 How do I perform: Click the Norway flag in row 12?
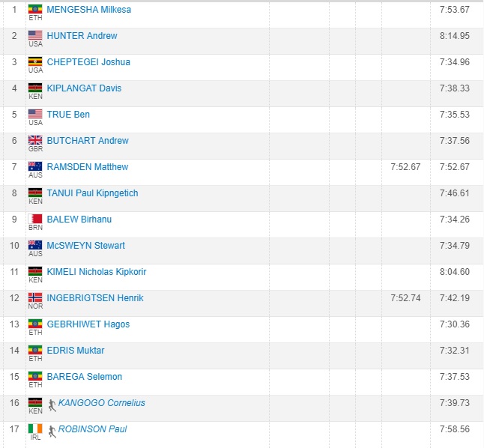pos(35,297)
